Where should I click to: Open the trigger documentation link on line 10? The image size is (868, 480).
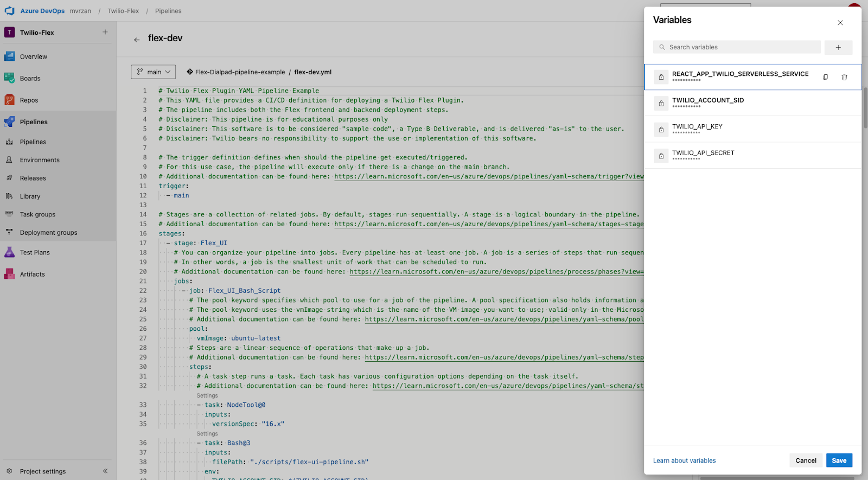(489, 176)
